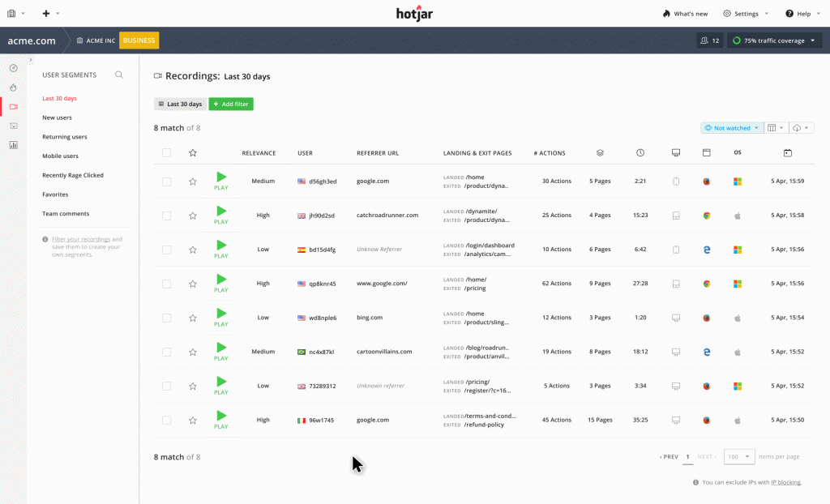Image resolution: width=830 pixels, height=504 pixels.
Task: Open the Recordings icon in left sidebar
Action: coord(13,106)
